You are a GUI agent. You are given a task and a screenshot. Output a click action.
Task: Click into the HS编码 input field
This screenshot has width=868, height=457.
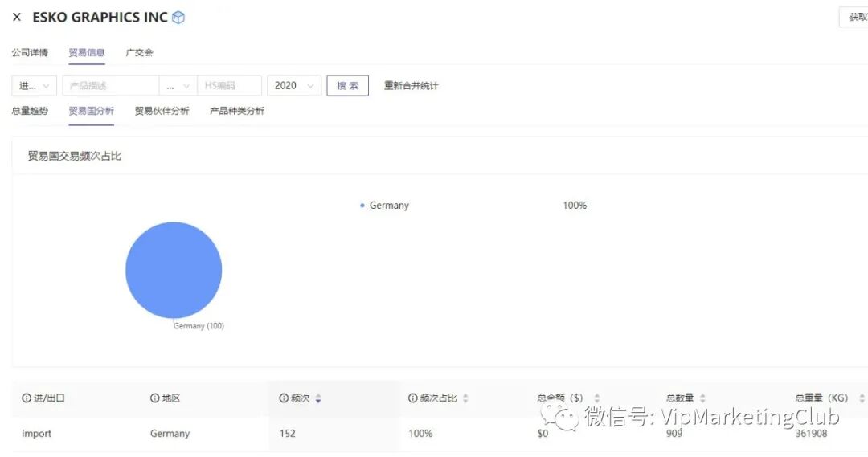[x=229, y=86]
